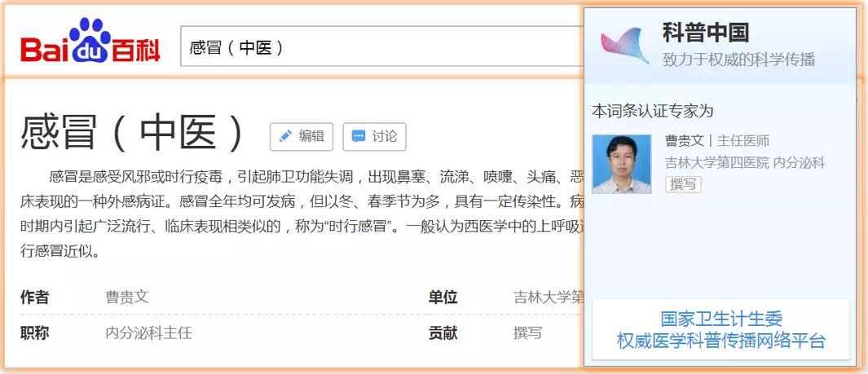Screen dimensions: 868x374
Task: Click author value 曹贵文 in info table
Action: (x=127, y=297)
